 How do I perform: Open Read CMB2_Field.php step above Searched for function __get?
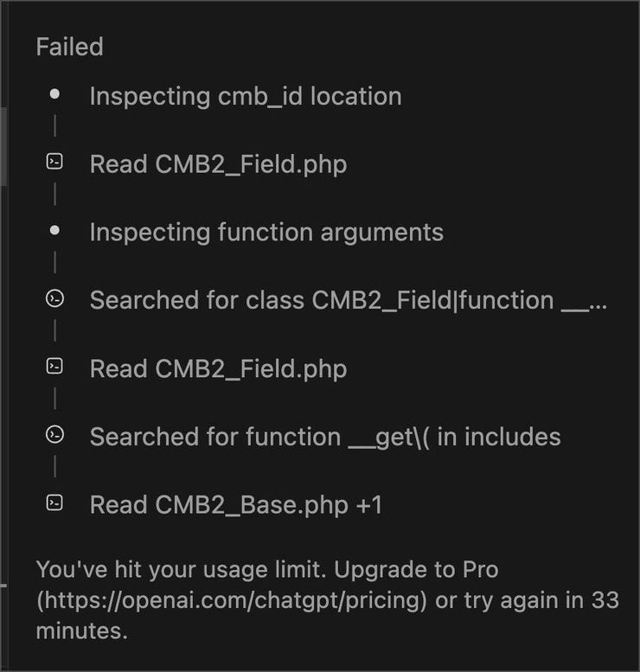click(x=218, y=368)
